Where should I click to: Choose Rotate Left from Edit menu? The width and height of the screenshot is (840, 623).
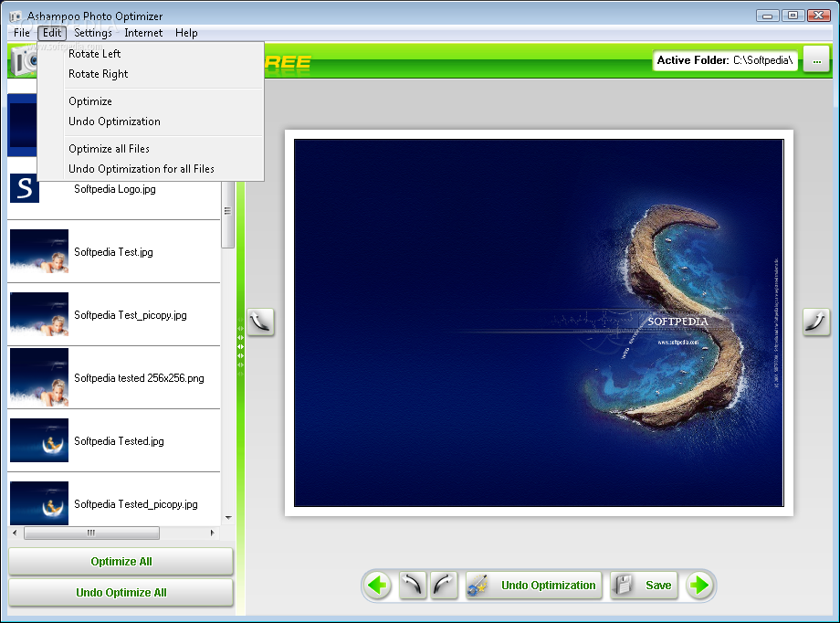point(151,54)
